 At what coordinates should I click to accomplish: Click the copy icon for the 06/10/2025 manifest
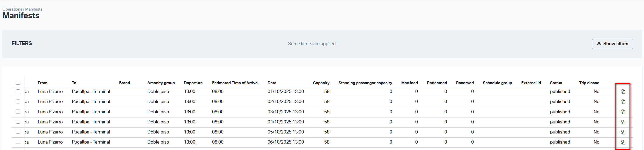point(623,142)
